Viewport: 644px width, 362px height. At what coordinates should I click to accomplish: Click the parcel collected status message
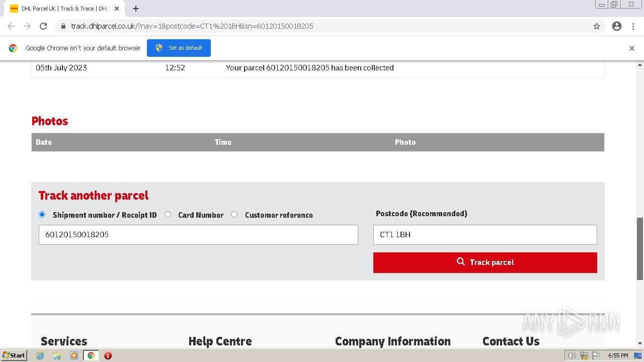(x=310, y=68)
